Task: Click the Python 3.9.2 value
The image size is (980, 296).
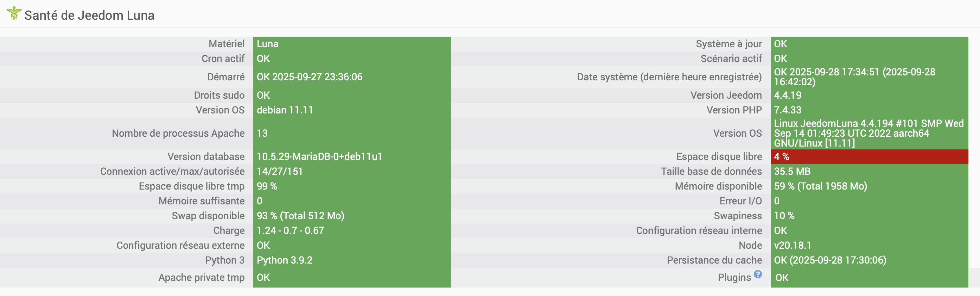Action: 284,260
